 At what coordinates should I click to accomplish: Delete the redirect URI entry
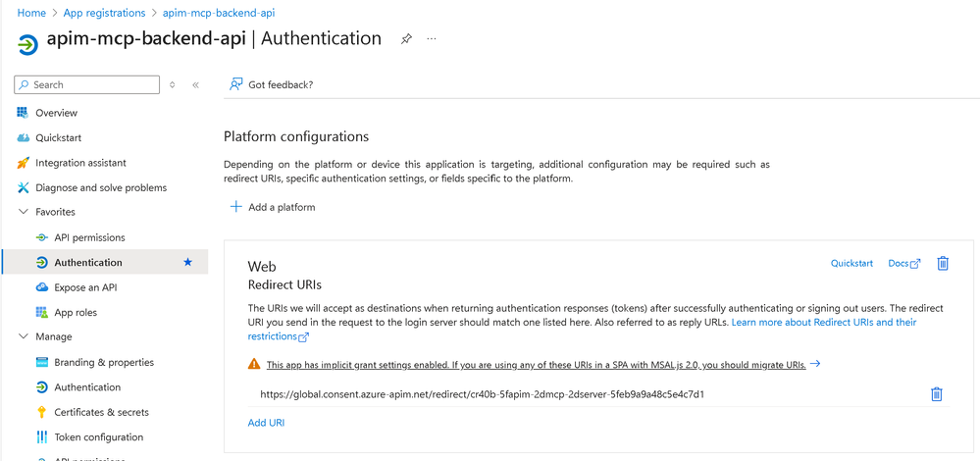coord(936,394)
